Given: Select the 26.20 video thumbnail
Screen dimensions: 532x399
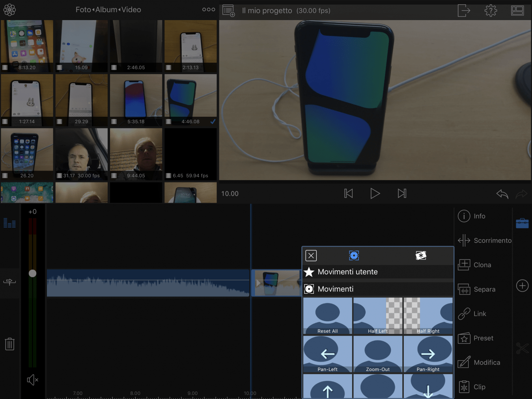Looking at the screenshot, I should click(x=27, y=154).
